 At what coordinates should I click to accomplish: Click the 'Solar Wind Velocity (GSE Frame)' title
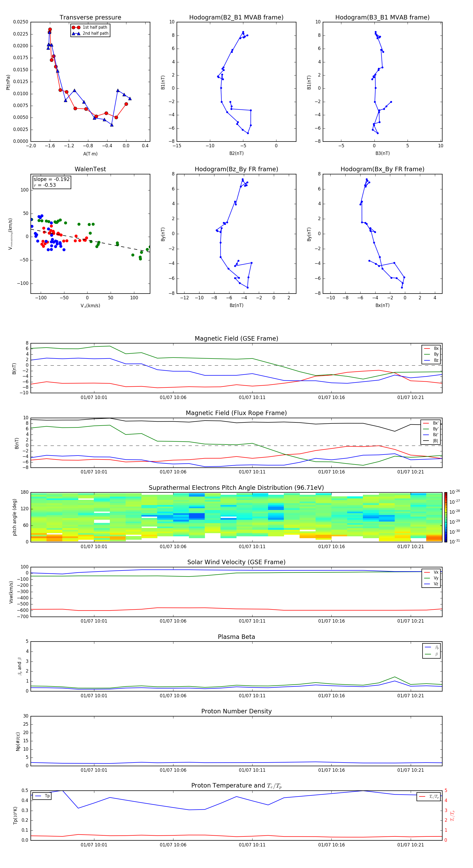pos(236,562)
